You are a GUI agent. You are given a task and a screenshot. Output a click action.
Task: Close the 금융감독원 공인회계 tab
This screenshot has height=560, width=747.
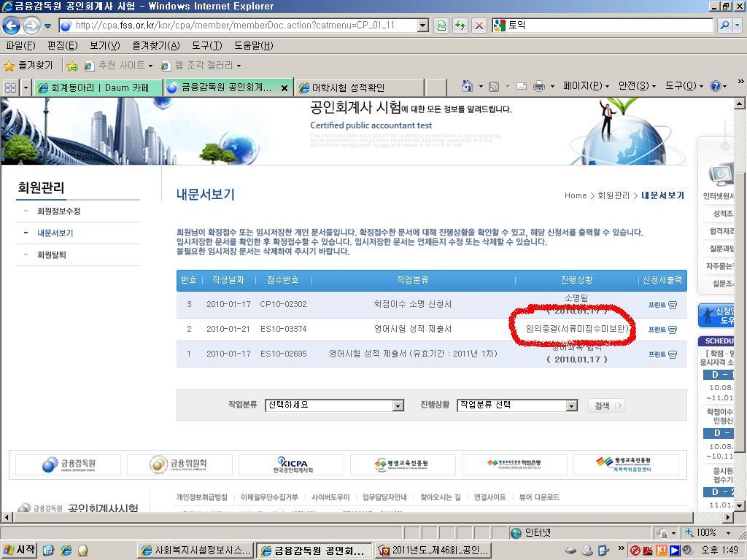click(285, 88)
